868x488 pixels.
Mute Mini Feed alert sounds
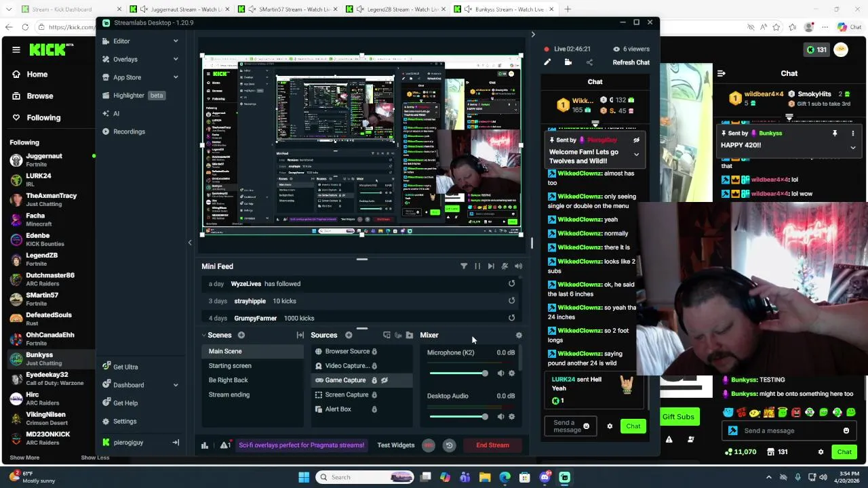[x=505, y=266]
